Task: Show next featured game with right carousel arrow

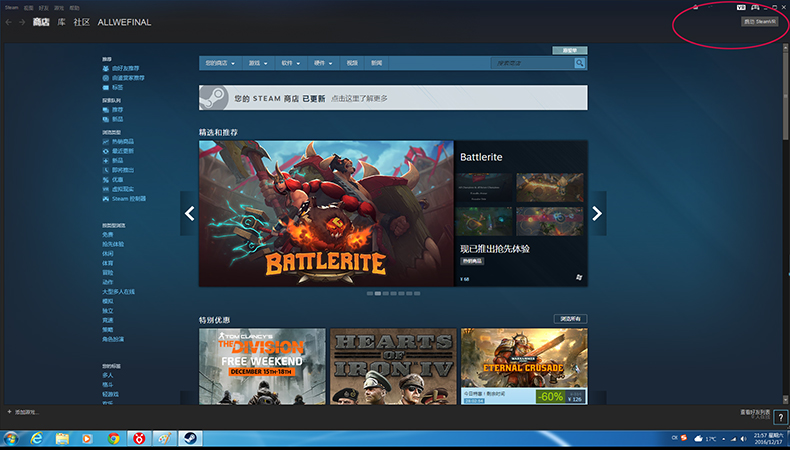Action: click(x=597, y=214)
